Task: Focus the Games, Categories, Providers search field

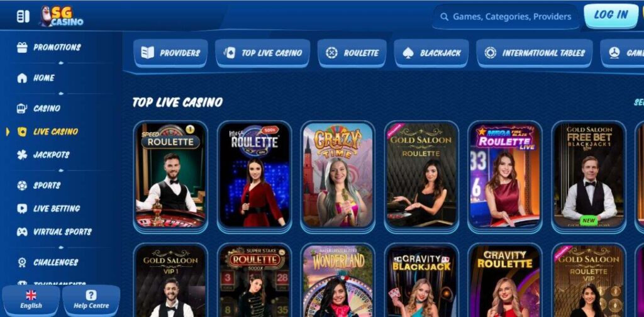Action: [506, 17]
